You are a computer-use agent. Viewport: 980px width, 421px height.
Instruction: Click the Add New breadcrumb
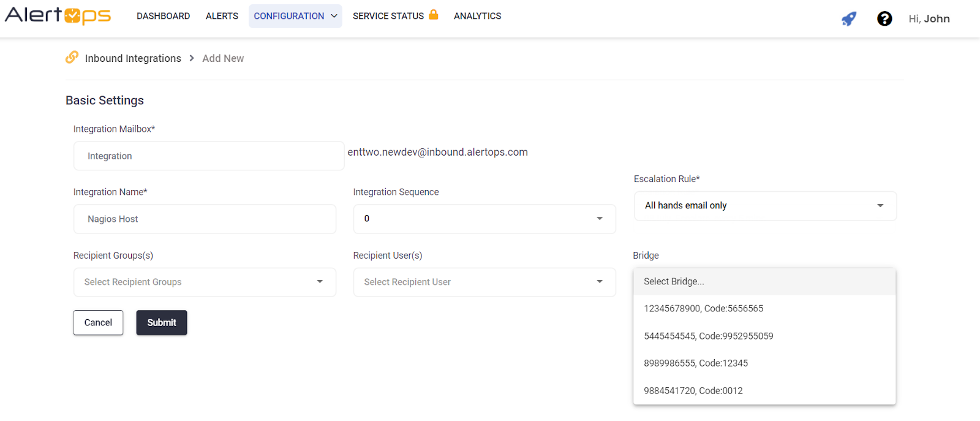tap(223, 58)
